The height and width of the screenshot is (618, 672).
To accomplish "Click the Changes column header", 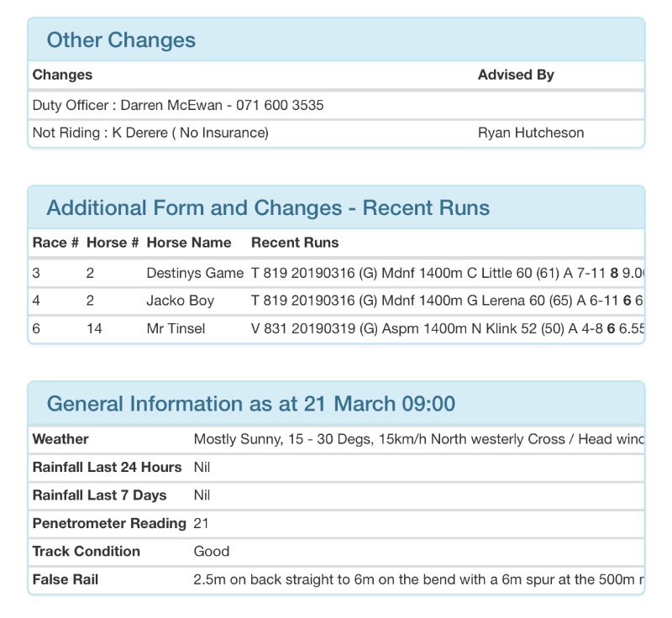I will [x=62, y=75].
